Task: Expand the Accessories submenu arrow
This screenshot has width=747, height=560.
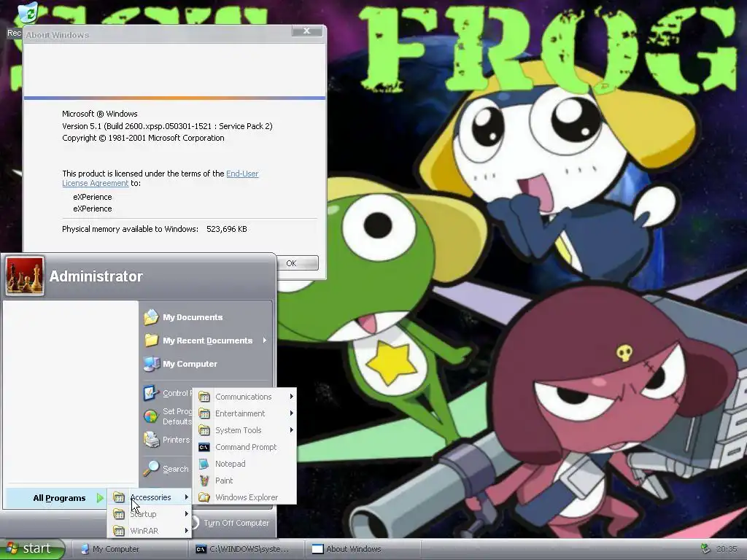Action: [186, 497]
